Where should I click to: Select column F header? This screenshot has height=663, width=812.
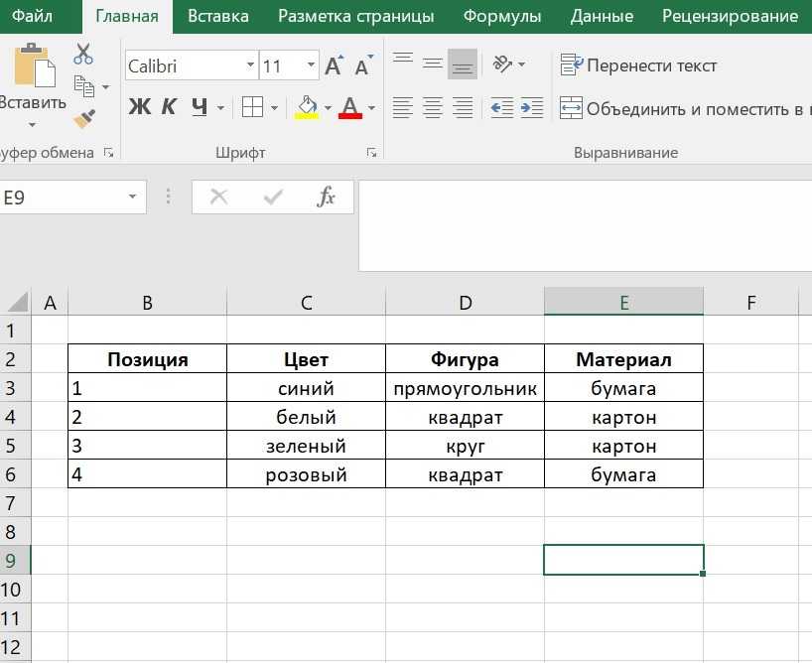pos(750,302)
